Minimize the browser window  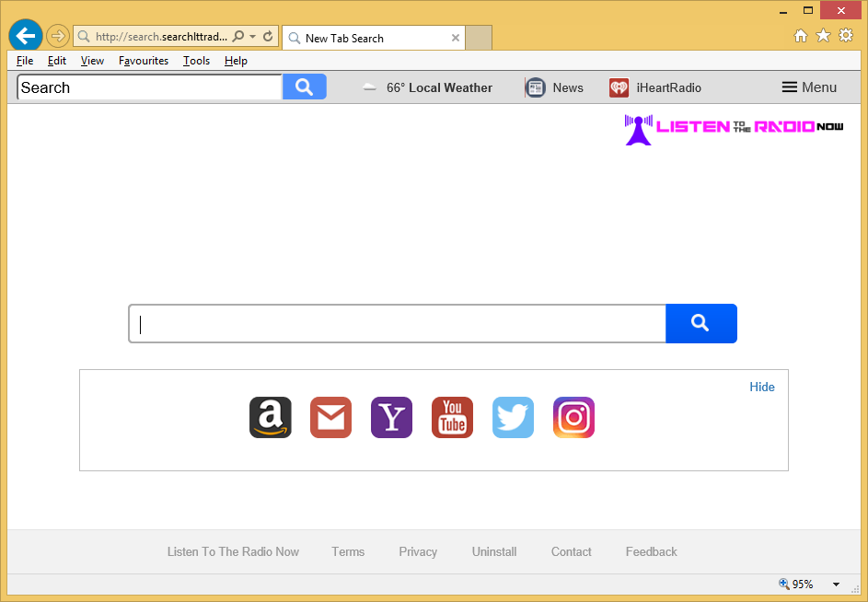[x=783, y=11]
